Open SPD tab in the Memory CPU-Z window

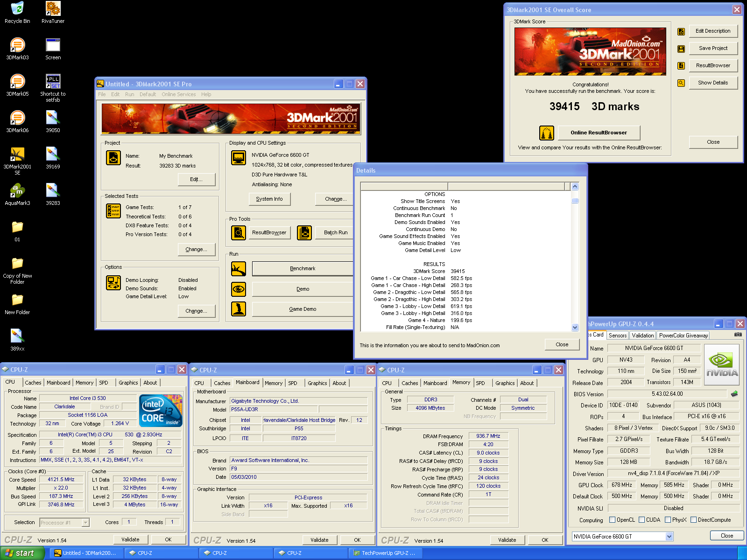pyautogui.click(x=480, y=383)
